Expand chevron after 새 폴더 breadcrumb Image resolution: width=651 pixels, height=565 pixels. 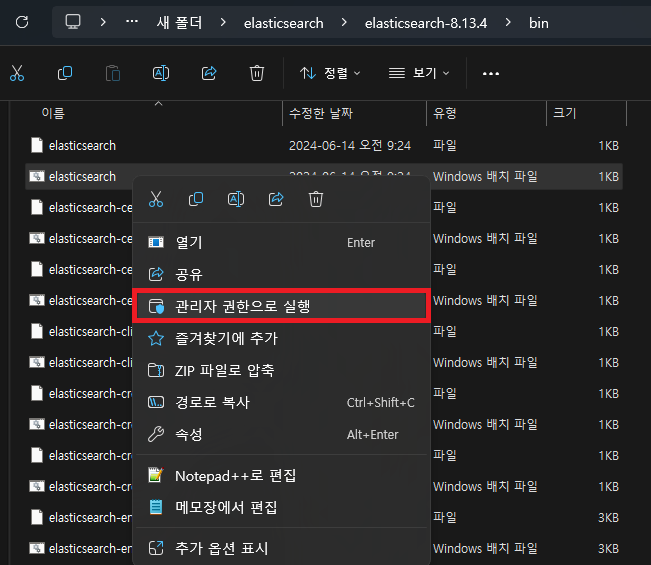click(223, 22)
